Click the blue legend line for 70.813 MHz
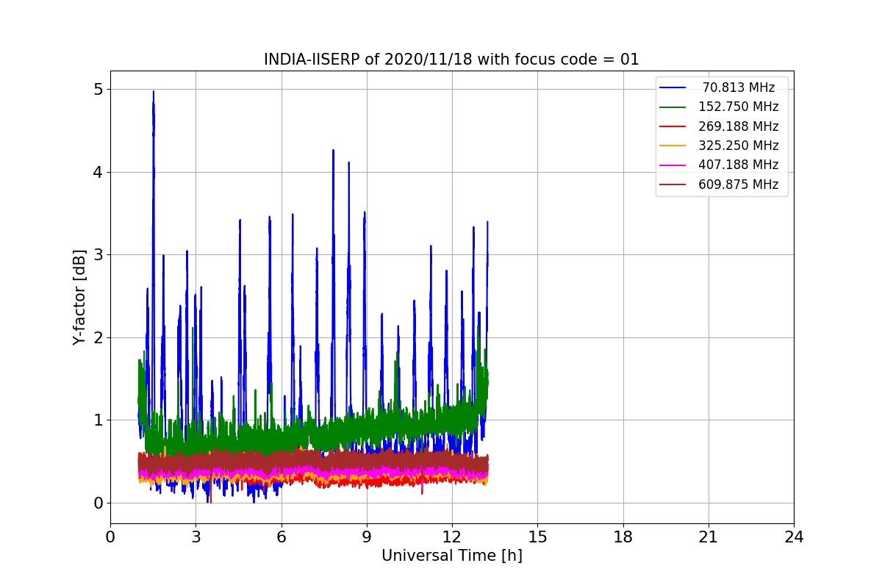 tap(673, 87)
